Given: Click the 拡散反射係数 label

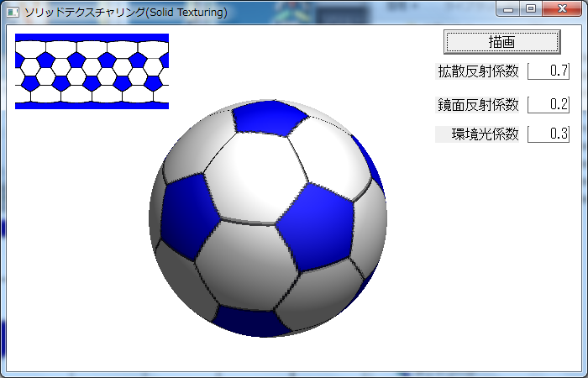Looking at the screenshot, I should 477,71.
